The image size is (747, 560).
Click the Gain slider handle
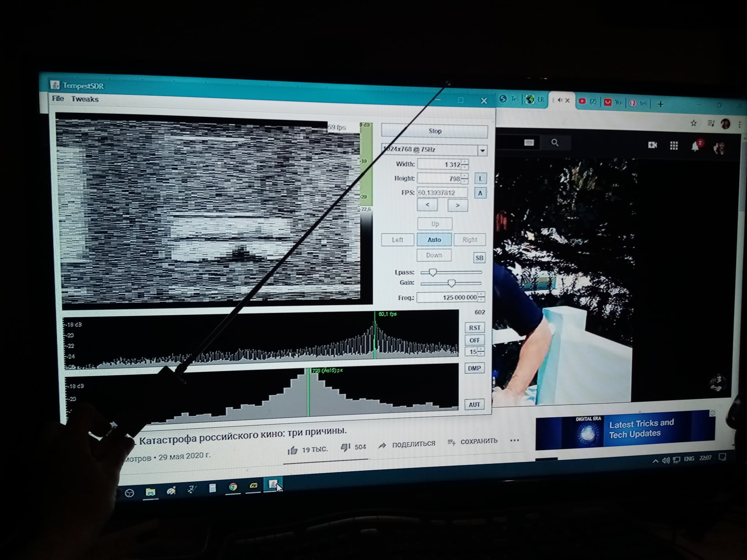451,283
